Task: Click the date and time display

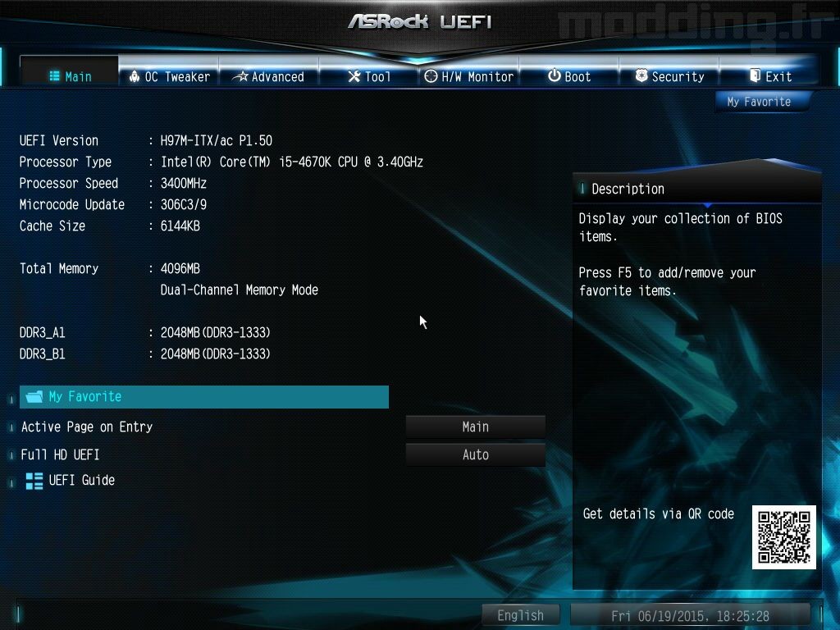Action: coord(690,615)
